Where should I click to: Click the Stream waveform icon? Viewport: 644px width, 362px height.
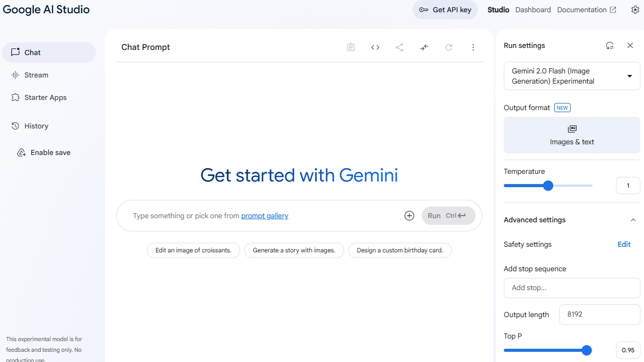click(x=15, y=75)
